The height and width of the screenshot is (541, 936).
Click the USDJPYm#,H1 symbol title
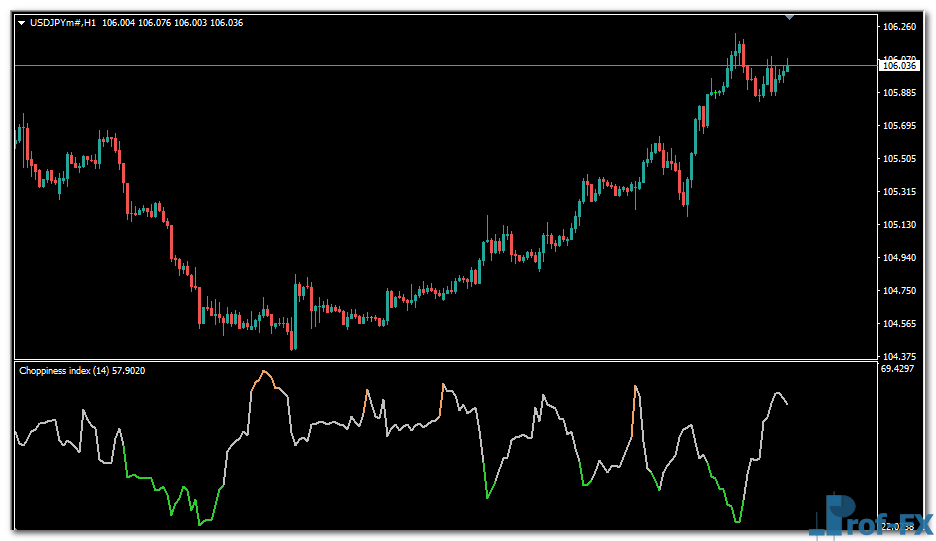[63, 22]
